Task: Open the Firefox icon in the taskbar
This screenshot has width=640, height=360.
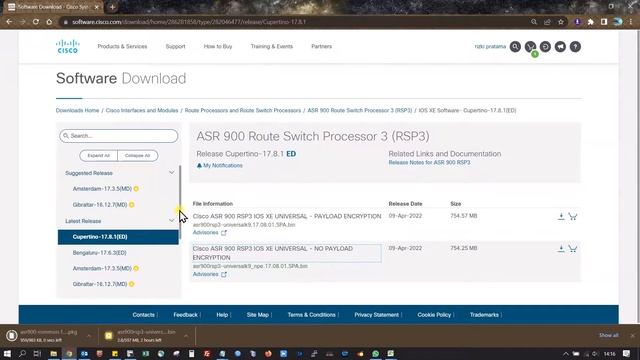Action: point(268,353)
